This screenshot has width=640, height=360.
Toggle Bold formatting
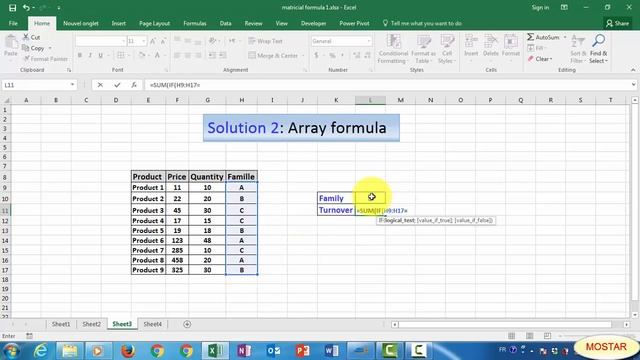point(80,55)
